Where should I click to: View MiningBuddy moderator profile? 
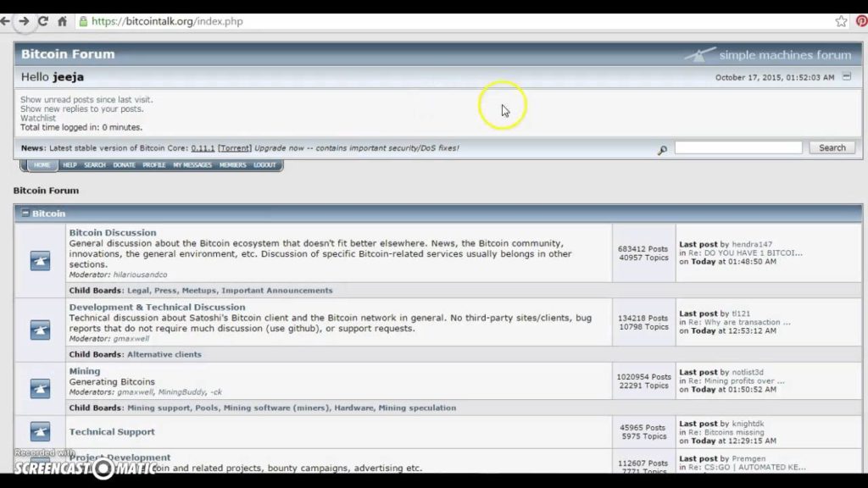(181, 391)
